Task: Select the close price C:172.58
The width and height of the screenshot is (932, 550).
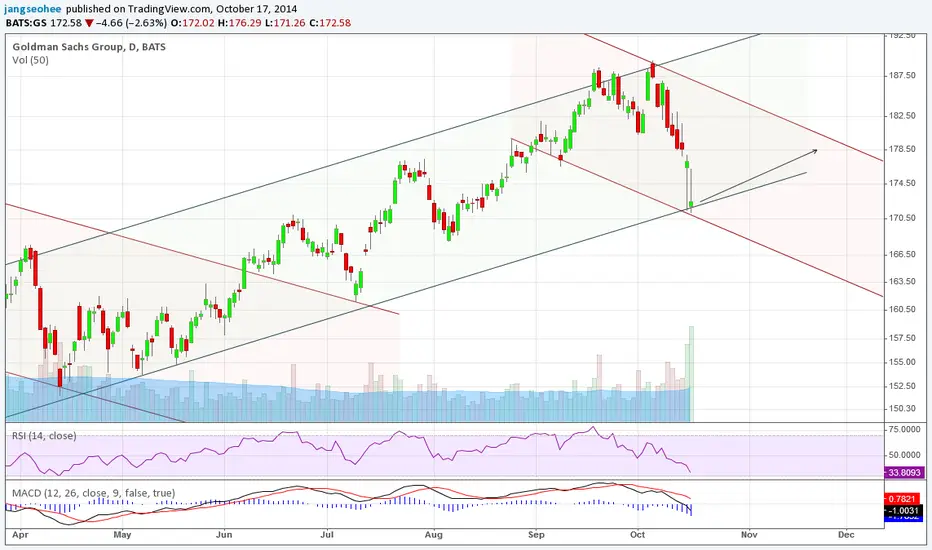Action: [x=330, y=23]
